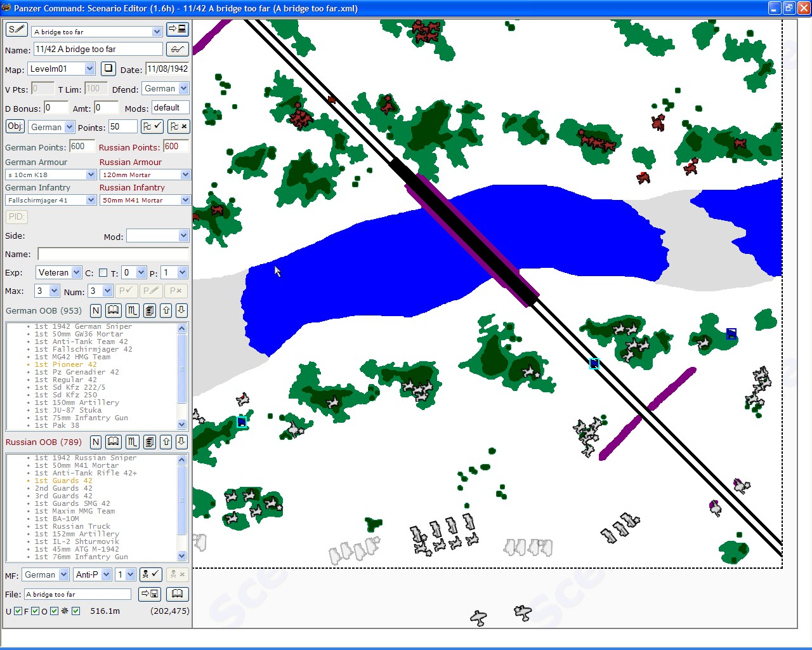Viewport: 812px width, 650px height.
Task: Open the Map Levelm01 dropdown
Action: click(89, 69)
